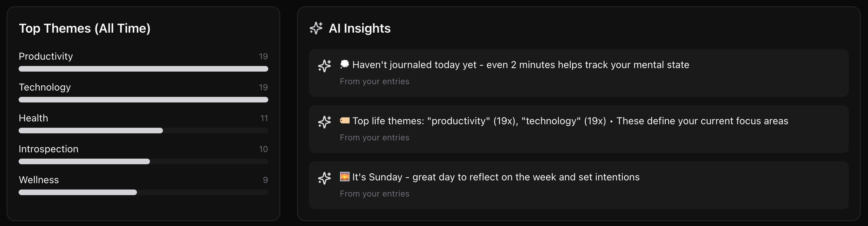Click sparkle icon on the Sunday reflection insight
The image size is (868, 226).
point(324,178)
